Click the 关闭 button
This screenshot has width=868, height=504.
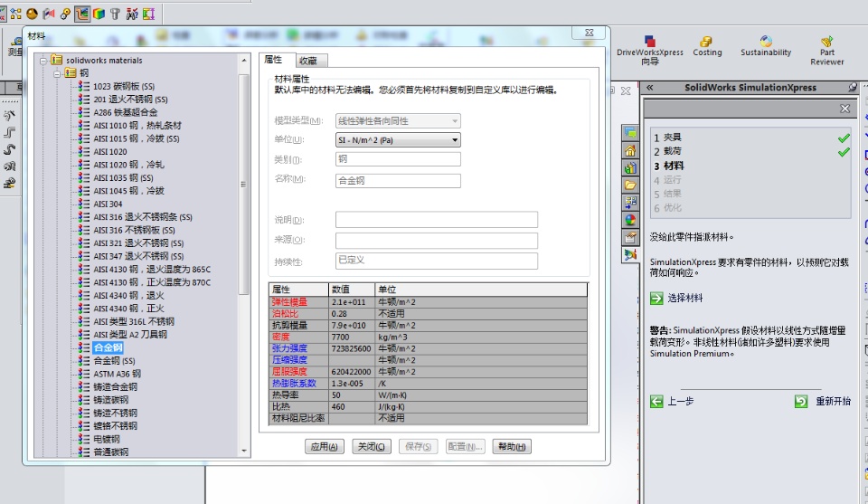[372, 446]
